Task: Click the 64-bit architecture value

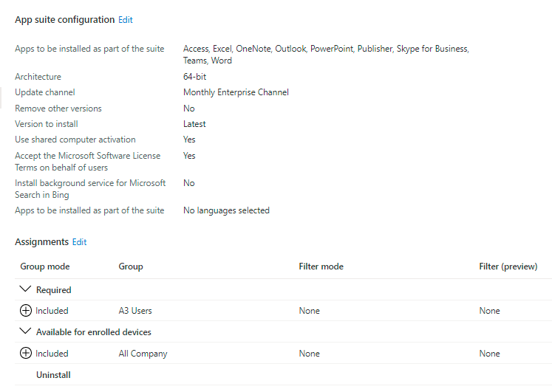Action: (194, 77)
